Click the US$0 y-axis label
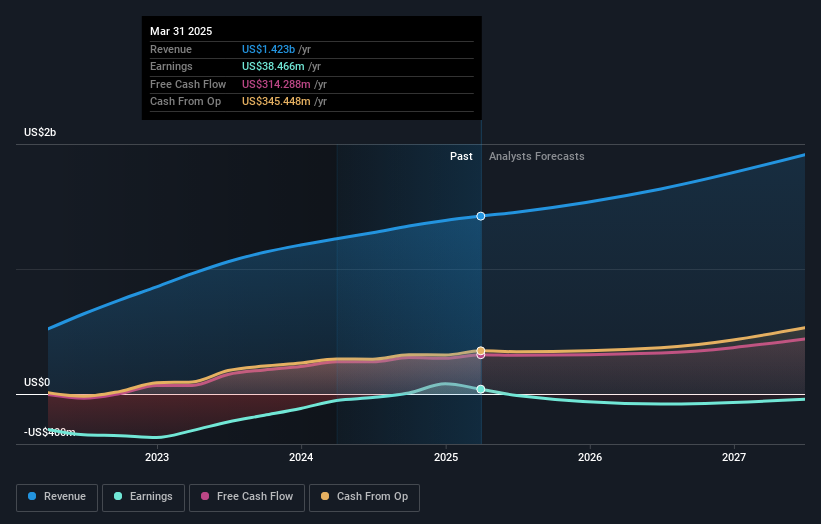The height and width of the screenshot is (524, 821). (x=37, y=383)
